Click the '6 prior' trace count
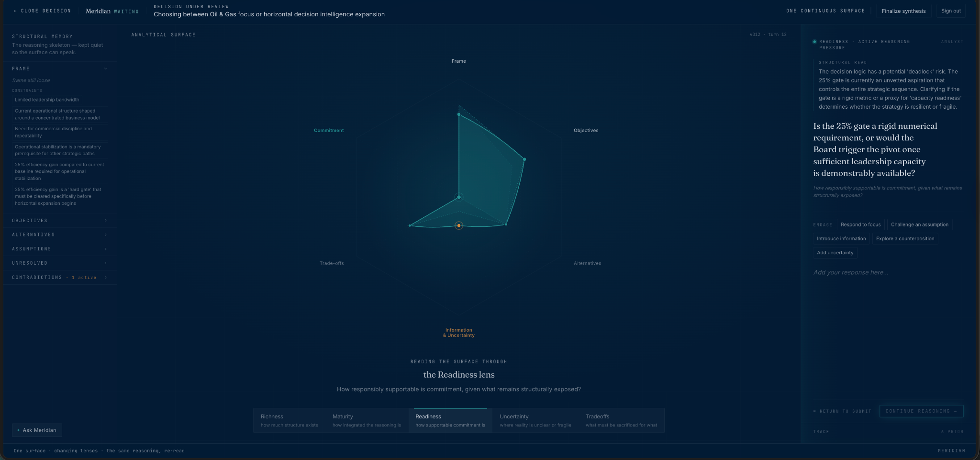The image size is (980, 460). (952, 432)
